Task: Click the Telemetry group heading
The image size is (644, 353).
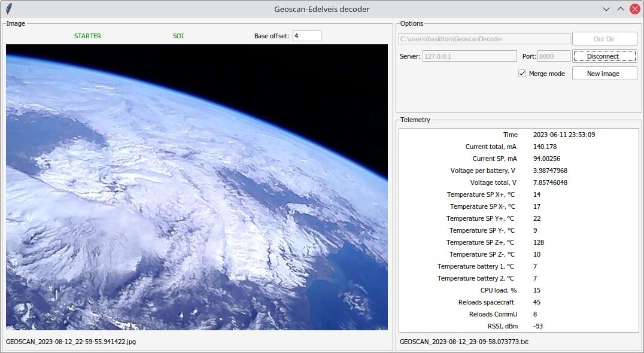Action: 415,120
